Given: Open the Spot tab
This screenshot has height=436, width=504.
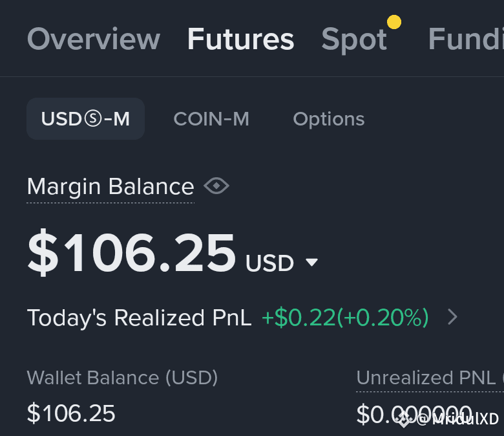Looking at the screenshot, I should 354,40.
